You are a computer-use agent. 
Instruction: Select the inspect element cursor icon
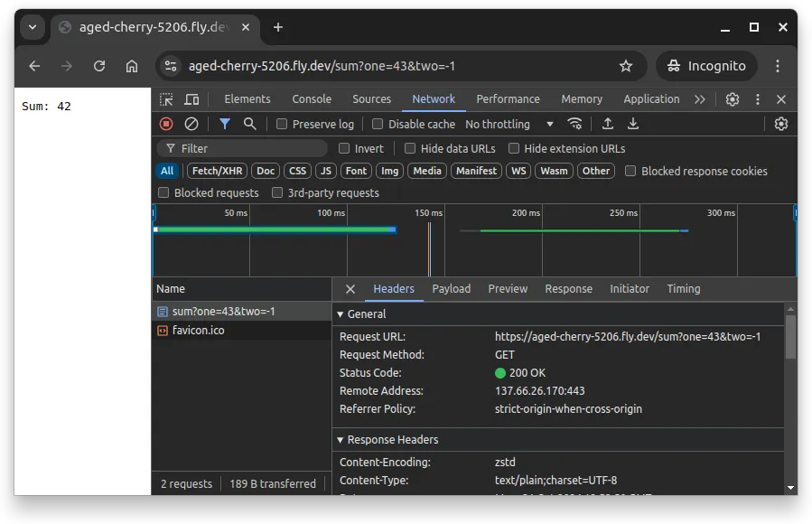164,98
